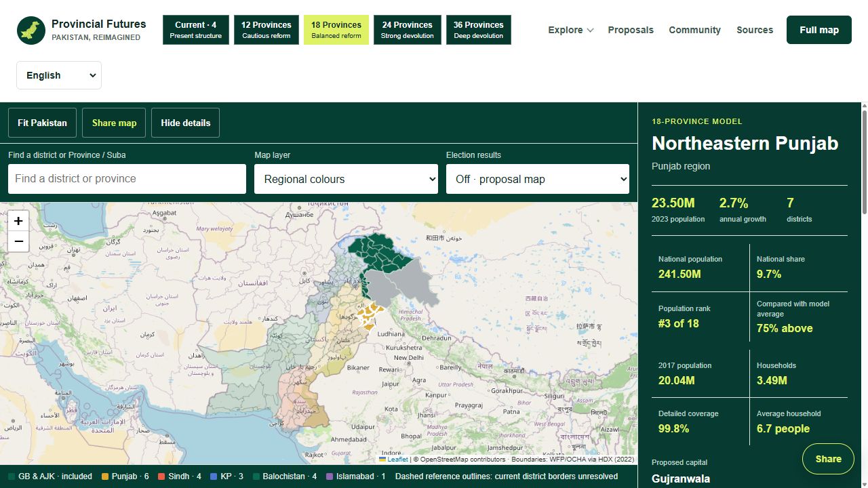Click the Sindh legend colour swatch
The height and width of the screenshot is (488, 868).
(161, 476)
